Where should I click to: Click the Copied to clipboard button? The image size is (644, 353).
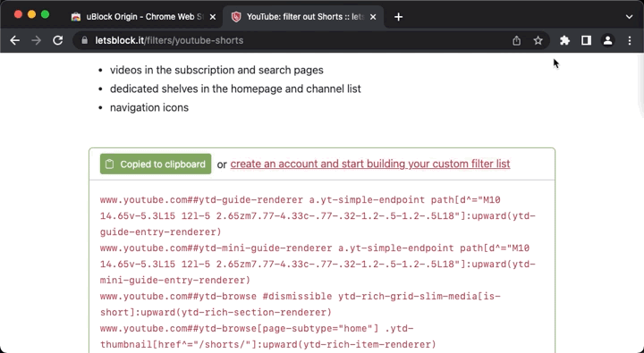click(156, 164)
